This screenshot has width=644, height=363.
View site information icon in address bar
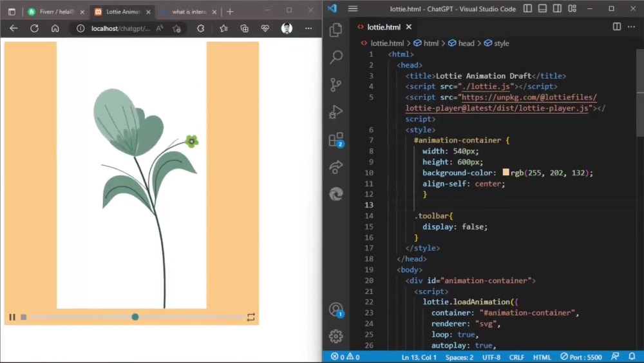point(80,28)
